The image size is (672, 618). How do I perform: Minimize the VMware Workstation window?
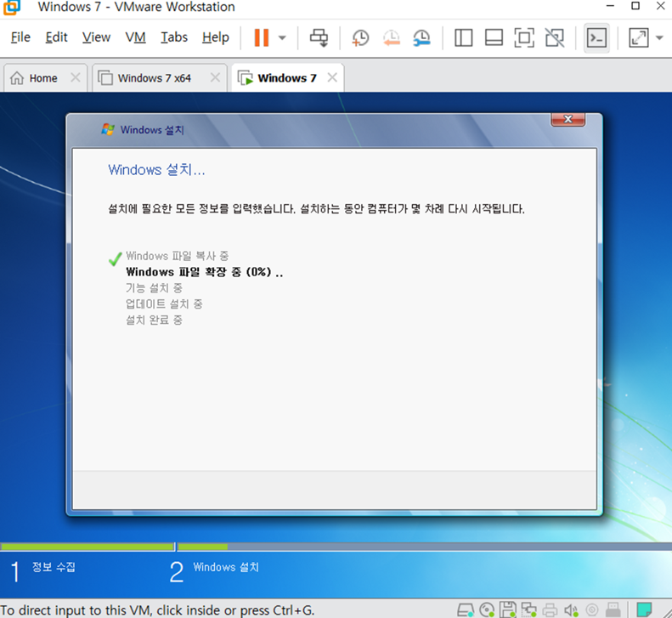[611, 6]
